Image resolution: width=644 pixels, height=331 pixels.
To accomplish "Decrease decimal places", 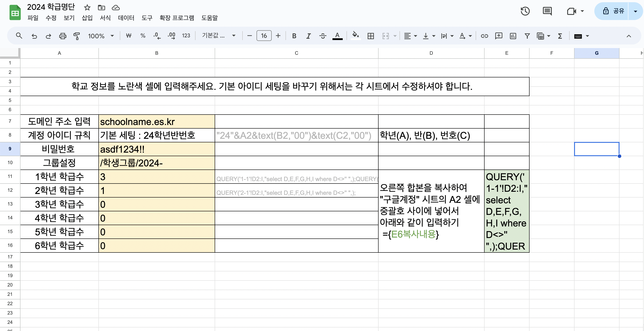I will pyautogui.click(x=157, y=36).
